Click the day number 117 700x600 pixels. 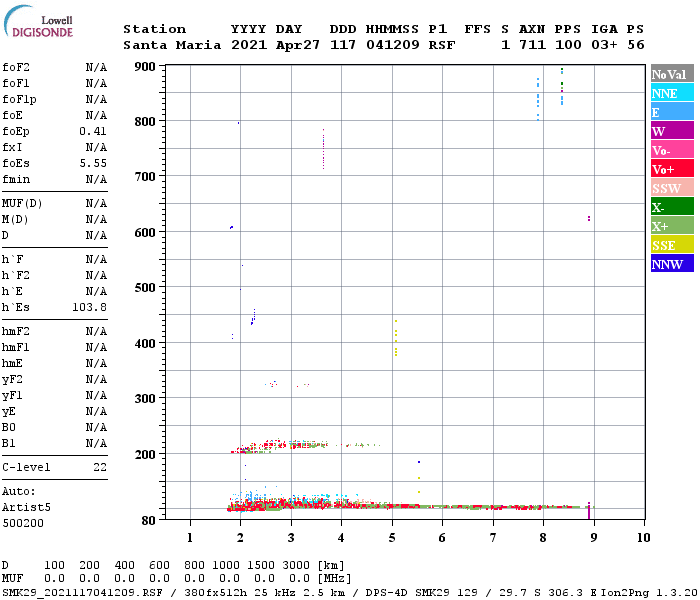343,45
